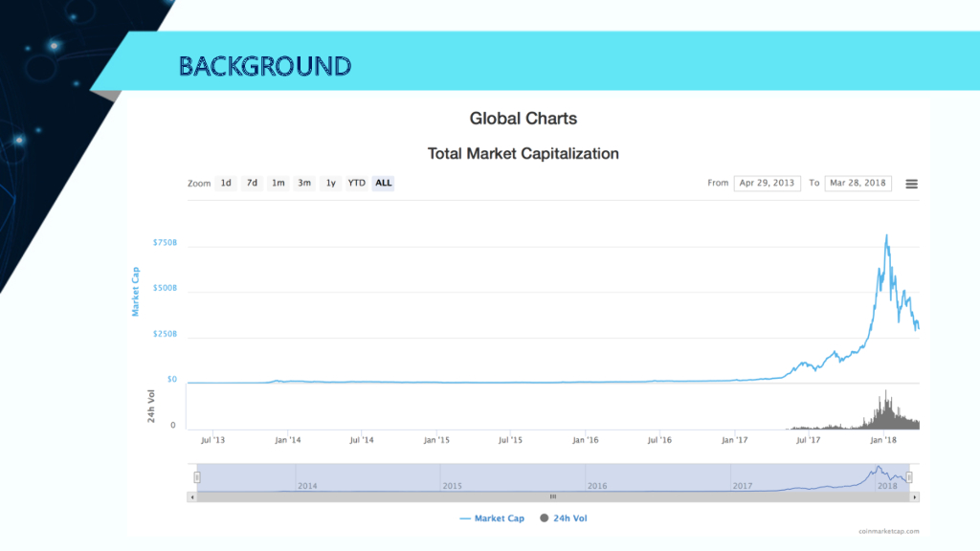Toggle the Market Cap series in legend
Screen dimensions: 980x551
pyautogui.click(x=492, y=518)
